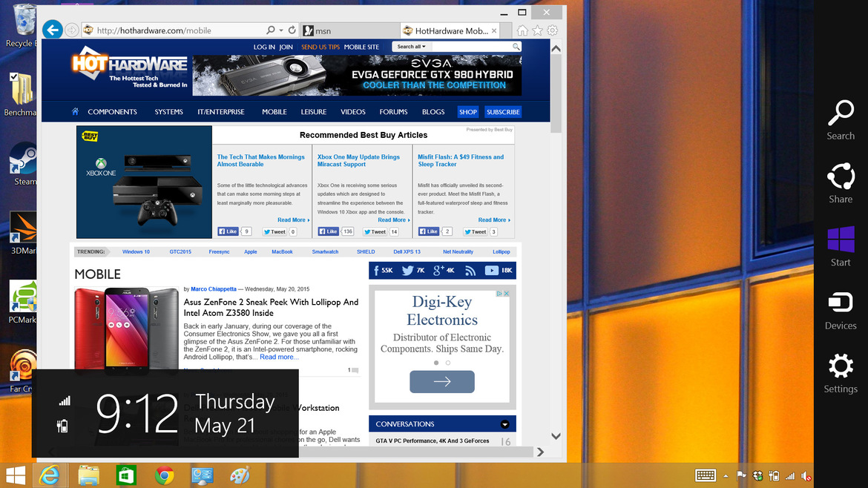The width and height of the screenshot is (868, 488).
Task: Open the Forums menu
Action: tap(394, 112)
